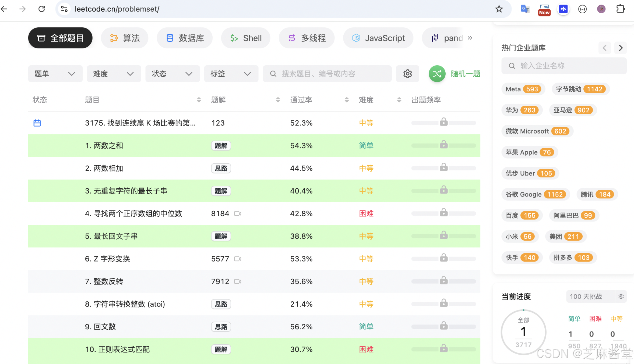Sort problems by 难度 column arrows
This screenshot has height=364, width=634.
pos(399,100)
